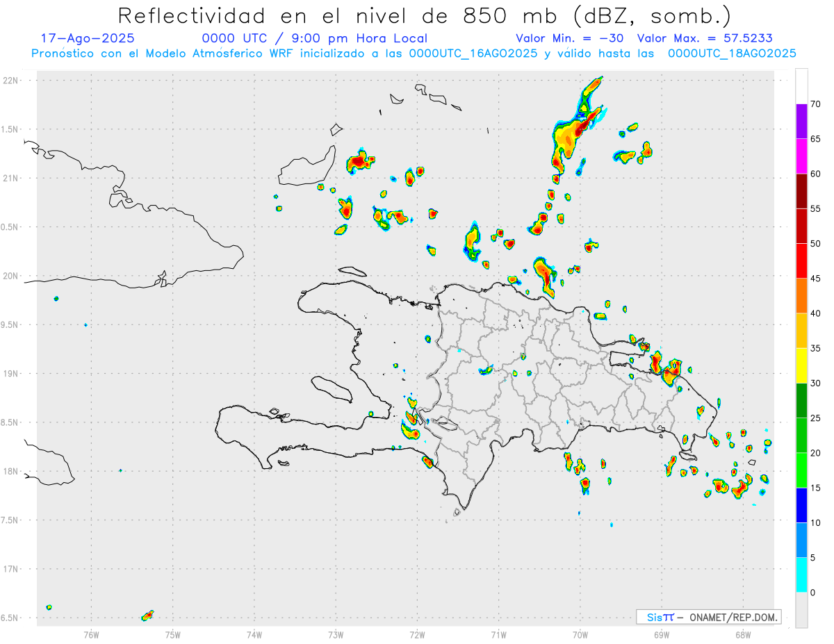This screenshot has width=834, height=644.
Task: Select the '71W' longitude axis label
Action: coord(498,635)
